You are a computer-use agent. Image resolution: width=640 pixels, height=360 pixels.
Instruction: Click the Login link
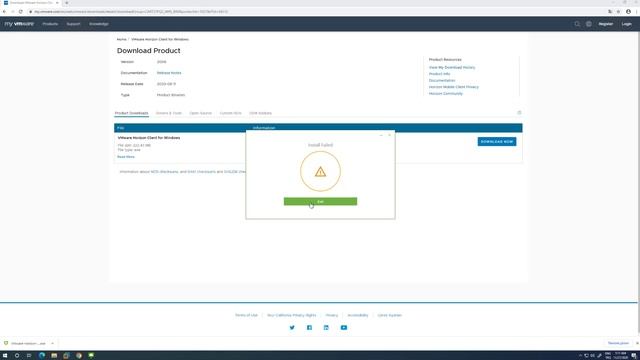pos(627,24)
